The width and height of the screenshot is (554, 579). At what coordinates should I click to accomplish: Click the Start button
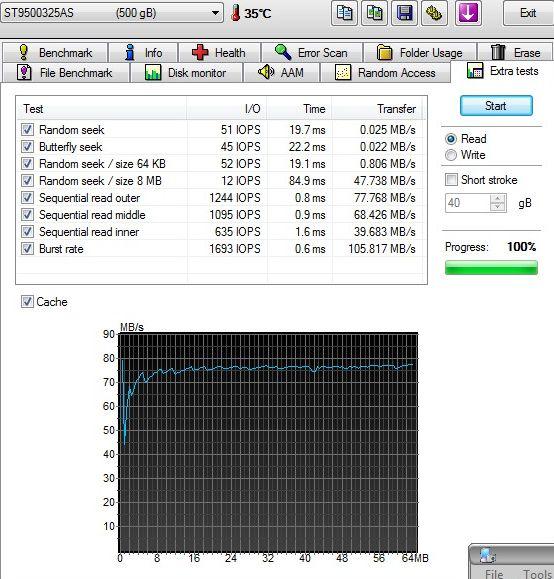496,106
